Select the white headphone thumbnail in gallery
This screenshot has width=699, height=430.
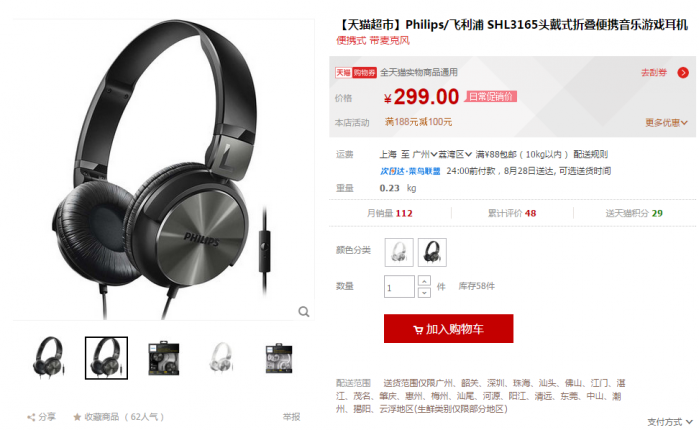tap(221, 358)
